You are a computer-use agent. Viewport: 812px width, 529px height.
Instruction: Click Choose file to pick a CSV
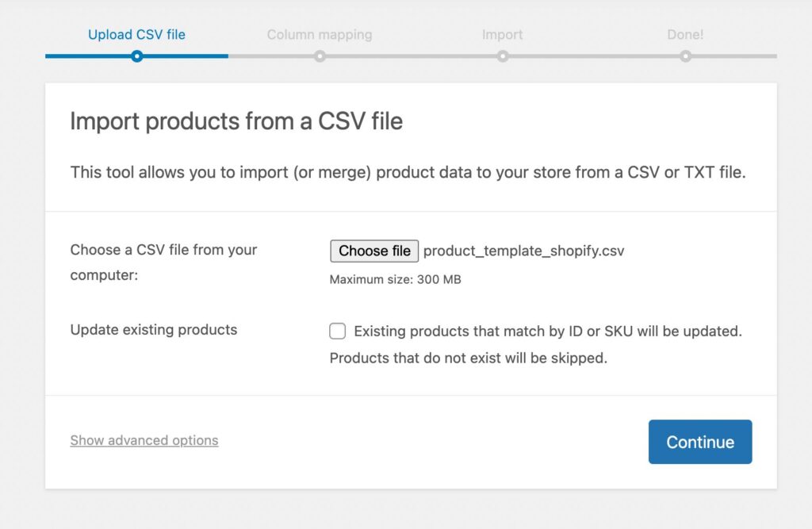coord(374,251)
